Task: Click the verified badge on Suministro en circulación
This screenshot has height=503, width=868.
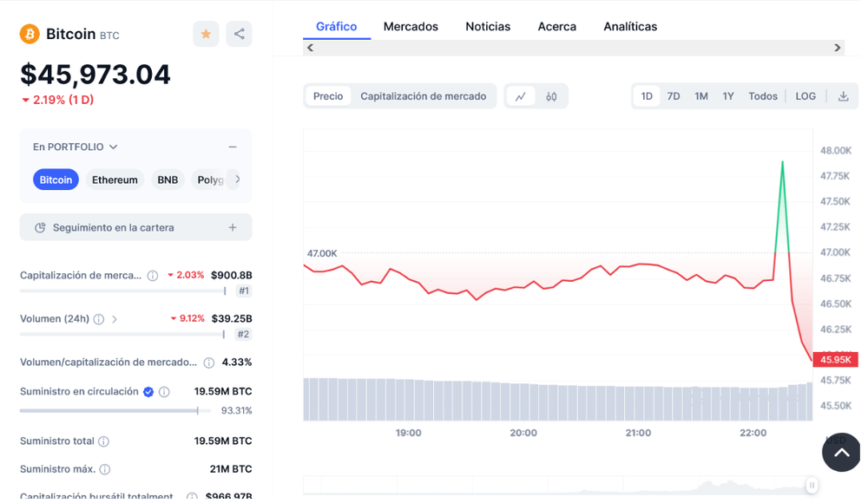Action: 148,391
